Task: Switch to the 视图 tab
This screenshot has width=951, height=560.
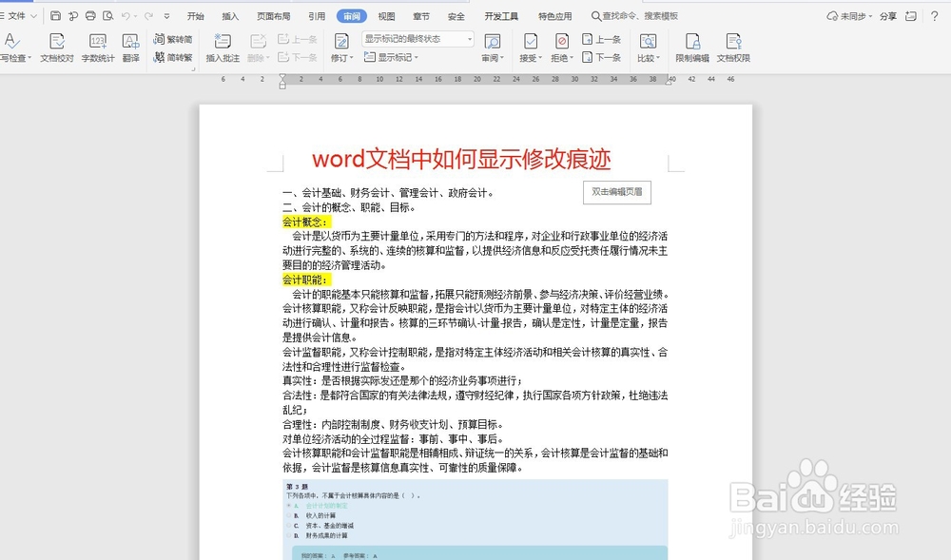Action: pyautogui.click(x=386, y=16)
